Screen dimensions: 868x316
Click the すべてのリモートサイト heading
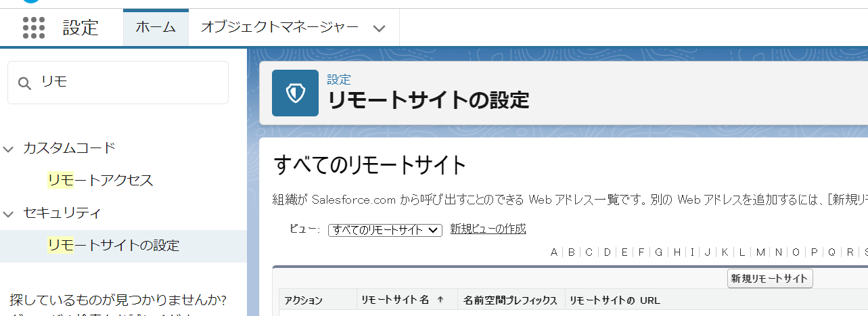[370, 164]
